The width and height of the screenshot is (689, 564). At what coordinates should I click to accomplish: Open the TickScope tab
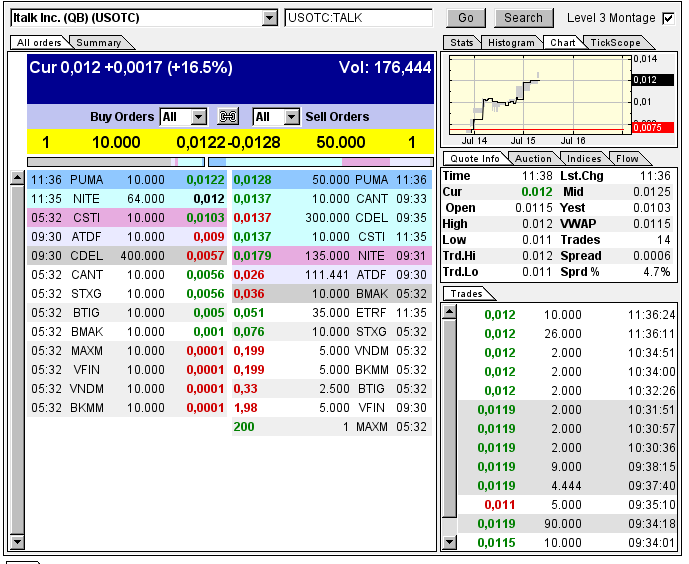pyautogui.click(x=615, y=43)
